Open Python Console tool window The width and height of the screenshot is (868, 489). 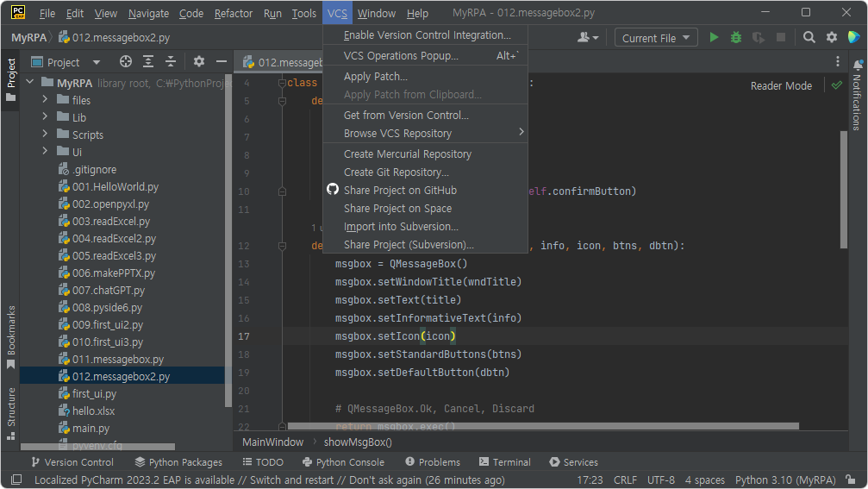coord(344,462)
